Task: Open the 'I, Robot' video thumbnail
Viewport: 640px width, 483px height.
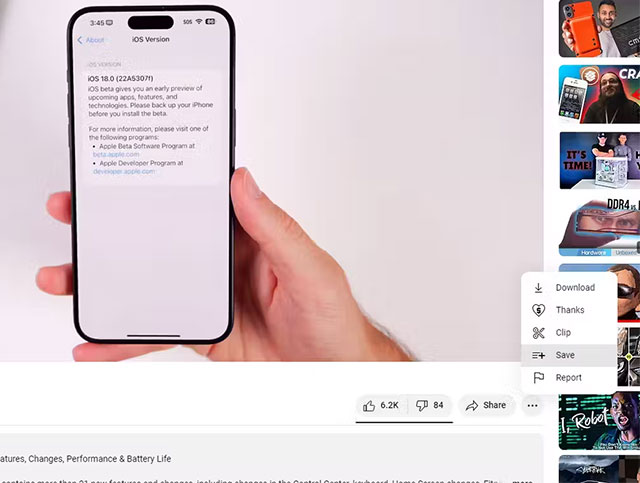Action: [x=599, y=421]
